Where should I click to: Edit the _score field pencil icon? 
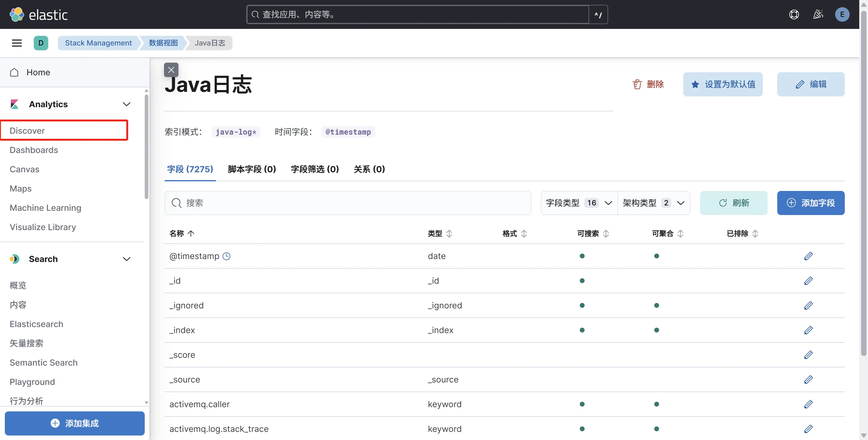click(808, 355)
